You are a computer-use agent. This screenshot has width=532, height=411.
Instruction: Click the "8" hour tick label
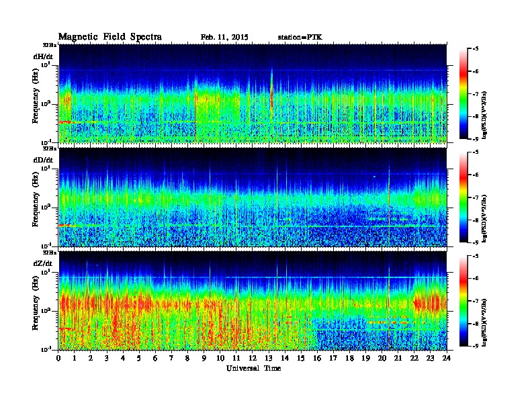coord(187,358)
